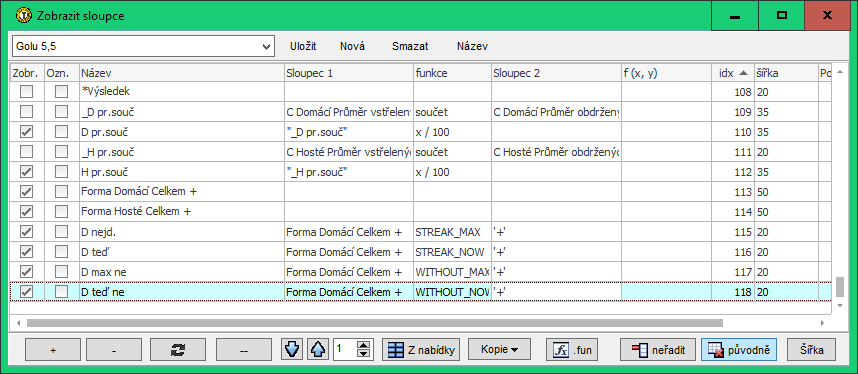Check Ozn. checkbox for D nejd. row

pyautogui.click(x=61, y=232)
